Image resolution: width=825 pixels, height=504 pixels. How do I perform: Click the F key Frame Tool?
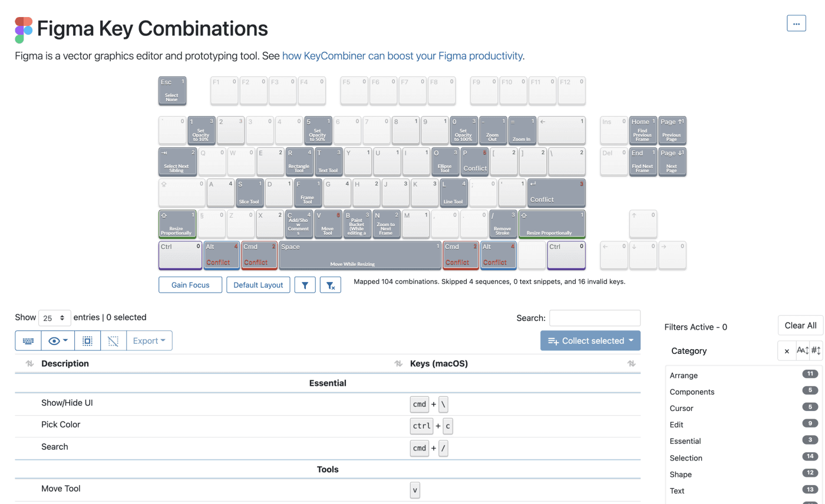[x=308, y=193]
